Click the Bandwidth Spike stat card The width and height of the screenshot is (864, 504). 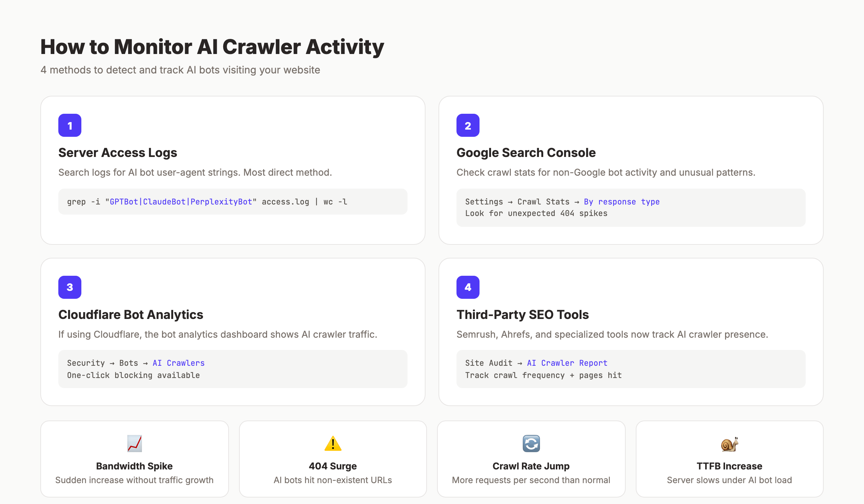click(x=135, y=459)
